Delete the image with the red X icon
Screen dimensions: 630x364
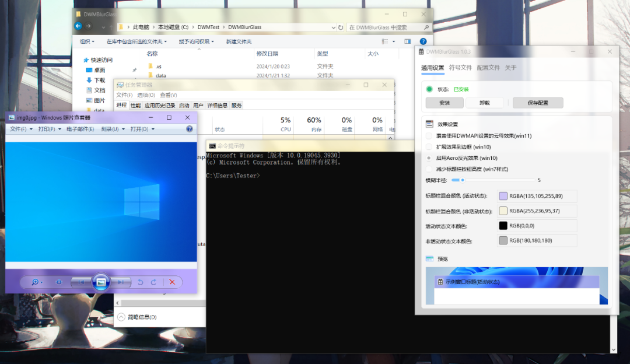click(x=172, y=282)
